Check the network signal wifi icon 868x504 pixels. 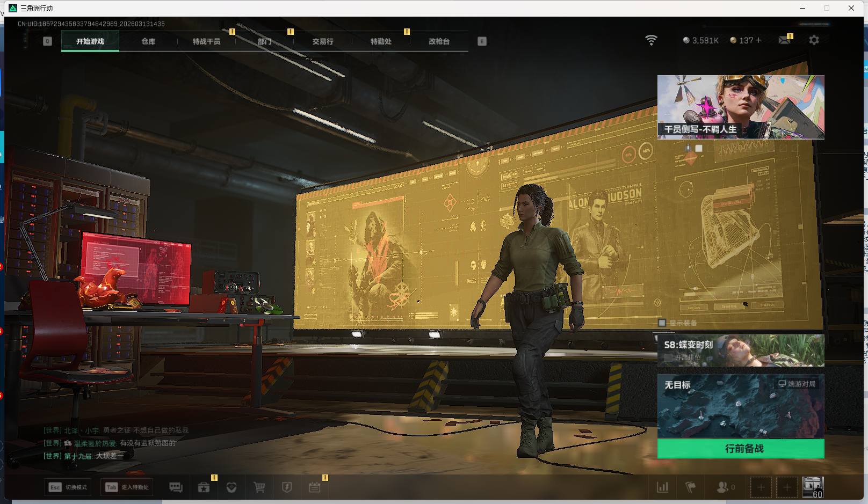point(651,40)
